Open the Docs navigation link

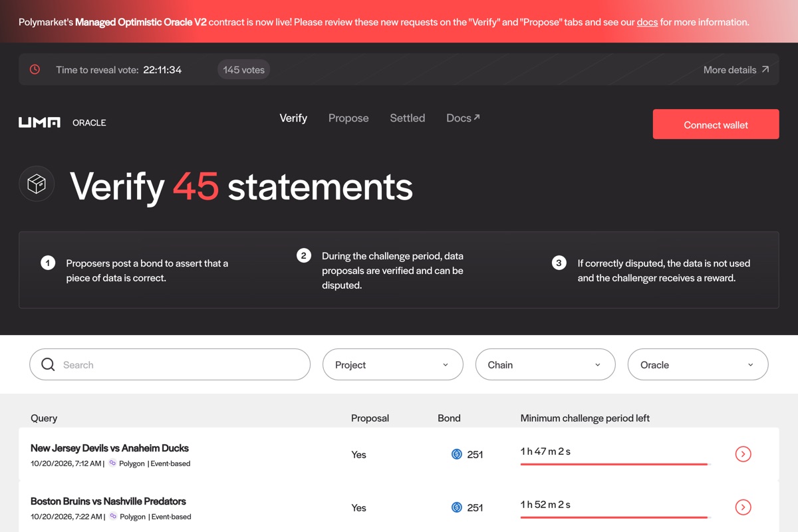point(463,118)
